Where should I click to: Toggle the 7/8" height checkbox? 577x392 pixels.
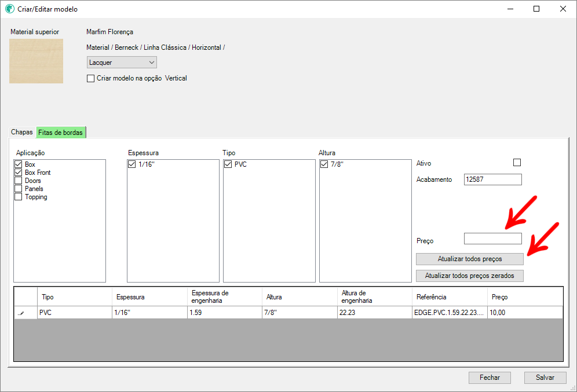tap(324, 165)
